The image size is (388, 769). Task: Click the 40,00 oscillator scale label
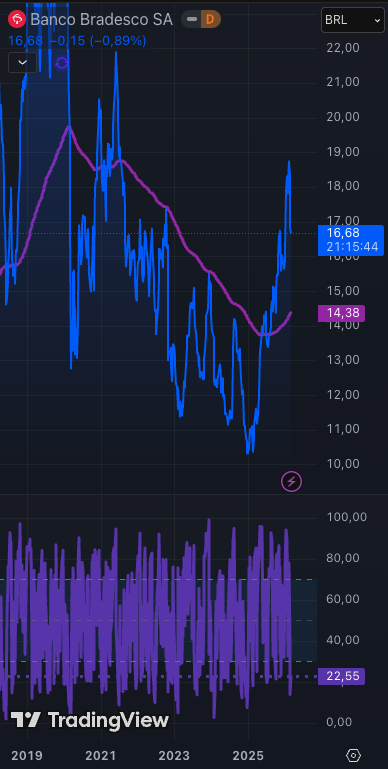(x=343, y=640)
